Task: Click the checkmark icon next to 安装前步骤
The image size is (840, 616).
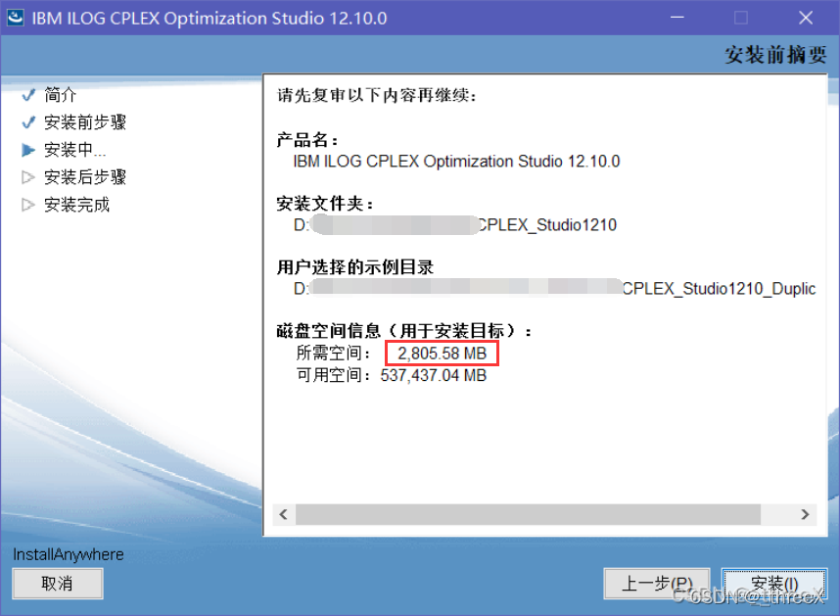Action: (28, 122)
